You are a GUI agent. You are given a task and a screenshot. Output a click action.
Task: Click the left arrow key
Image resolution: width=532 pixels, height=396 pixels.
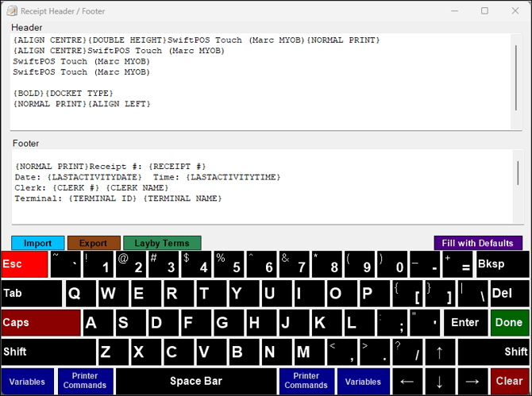pyautogui.click(x=407, y=381)
